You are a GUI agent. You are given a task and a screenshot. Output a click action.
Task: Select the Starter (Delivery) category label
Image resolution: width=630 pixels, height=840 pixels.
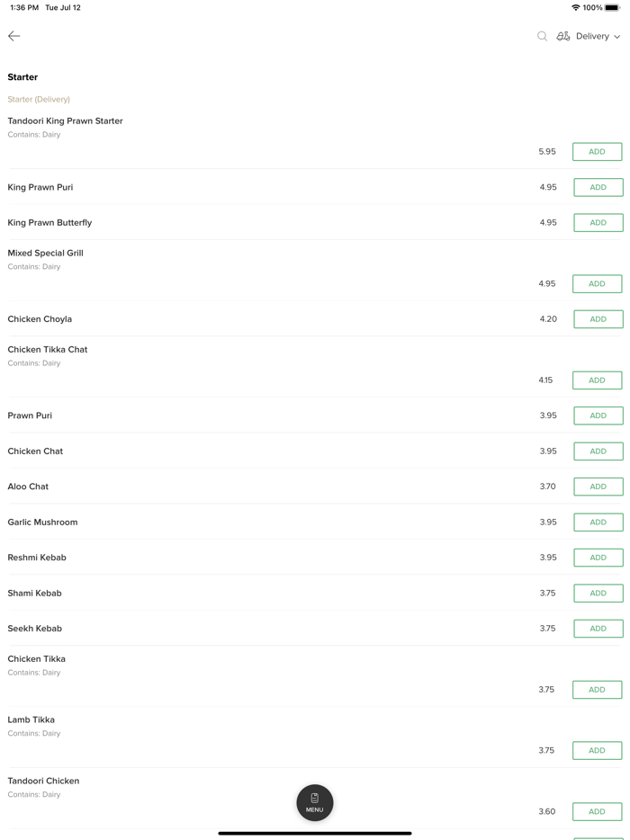(39, 99)
